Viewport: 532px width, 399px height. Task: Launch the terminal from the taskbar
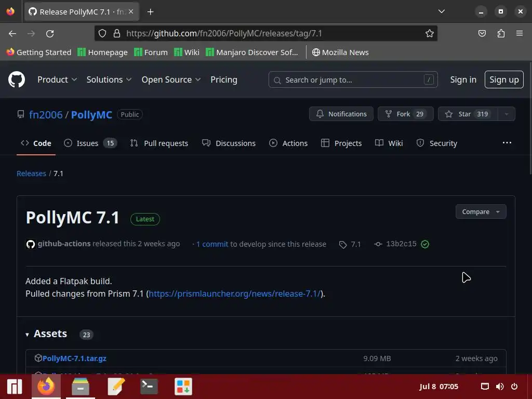149,387
